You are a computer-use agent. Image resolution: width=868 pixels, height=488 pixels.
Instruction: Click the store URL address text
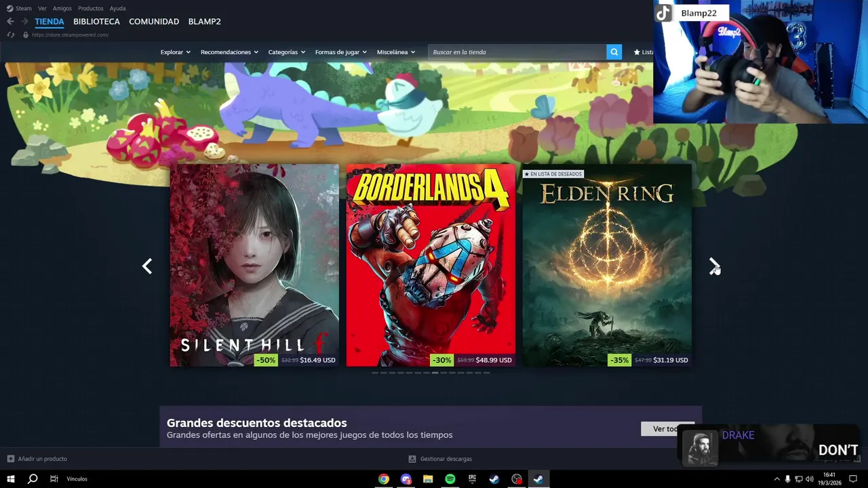pyautogui.click(x=70, y=35)
